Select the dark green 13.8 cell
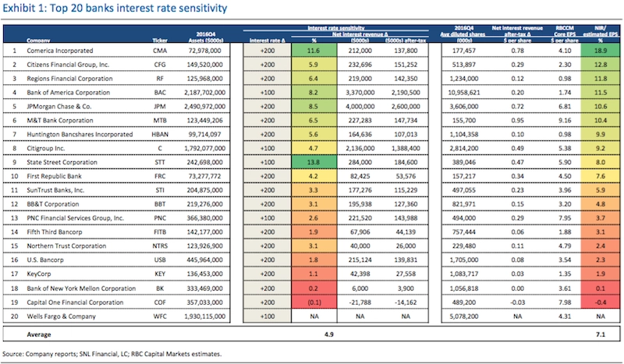 314,162
